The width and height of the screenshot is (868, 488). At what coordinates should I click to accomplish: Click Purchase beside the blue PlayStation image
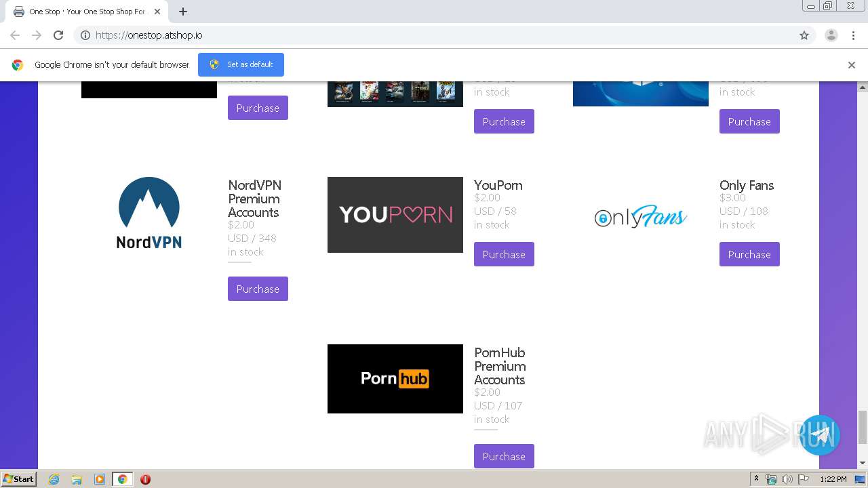click(x=749, y=121)
